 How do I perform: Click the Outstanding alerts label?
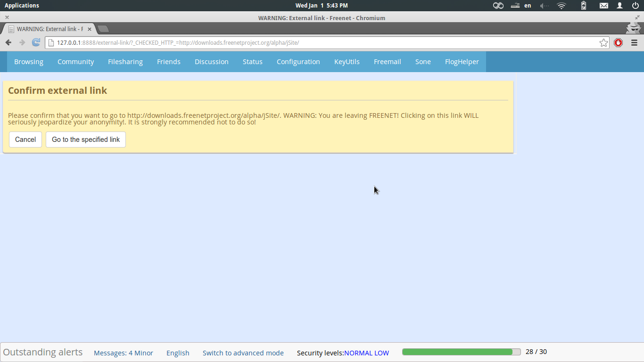coord(43,352)
